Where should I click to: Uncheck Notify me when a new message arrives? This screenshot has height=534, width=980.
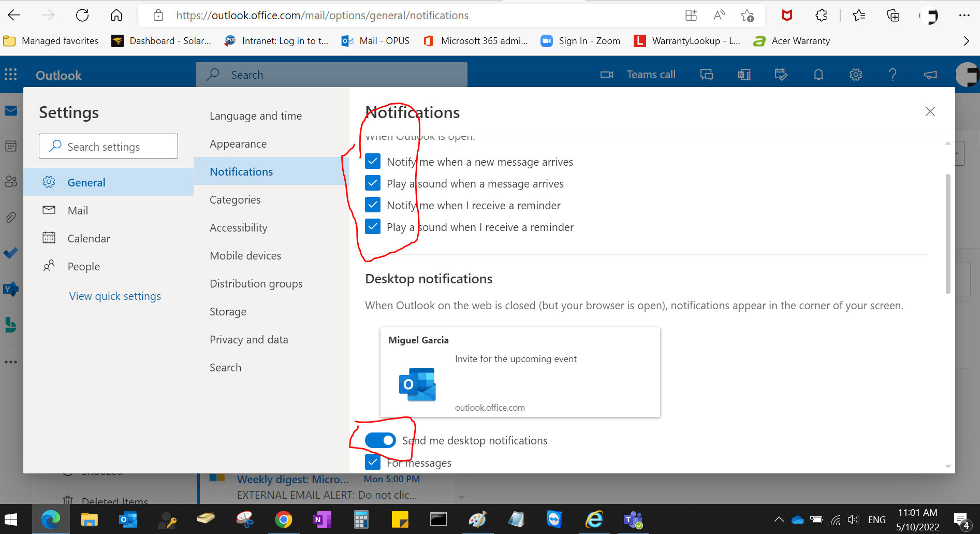[x=373, y=162]
